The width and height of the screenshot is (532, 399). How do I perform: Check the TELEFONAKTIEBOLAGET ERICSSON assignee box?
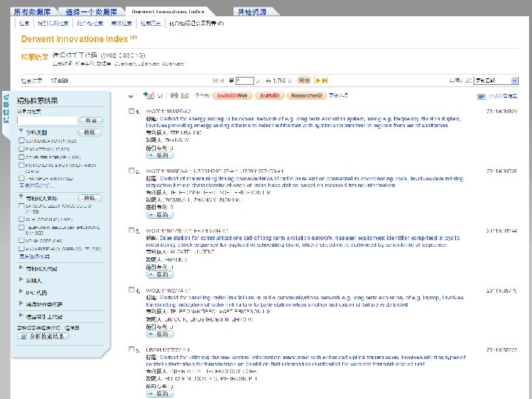21,228
